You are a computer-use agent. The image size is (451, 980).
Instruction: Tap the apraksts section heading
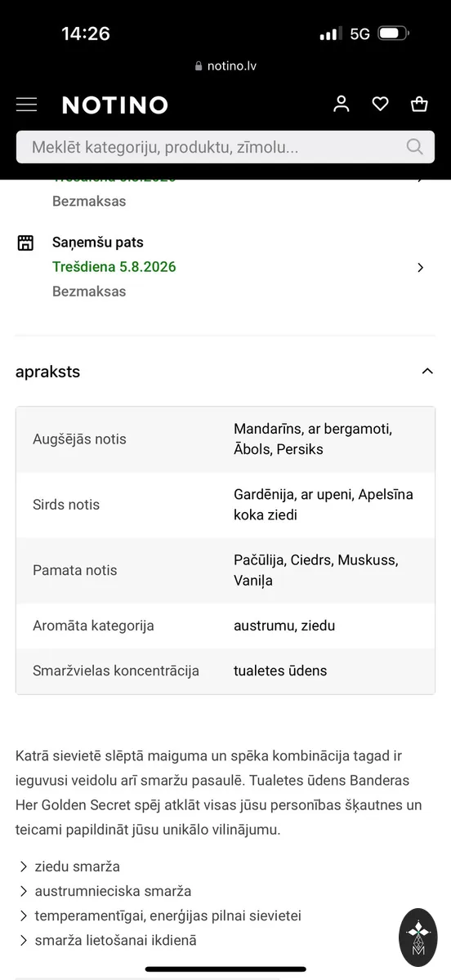47,372
